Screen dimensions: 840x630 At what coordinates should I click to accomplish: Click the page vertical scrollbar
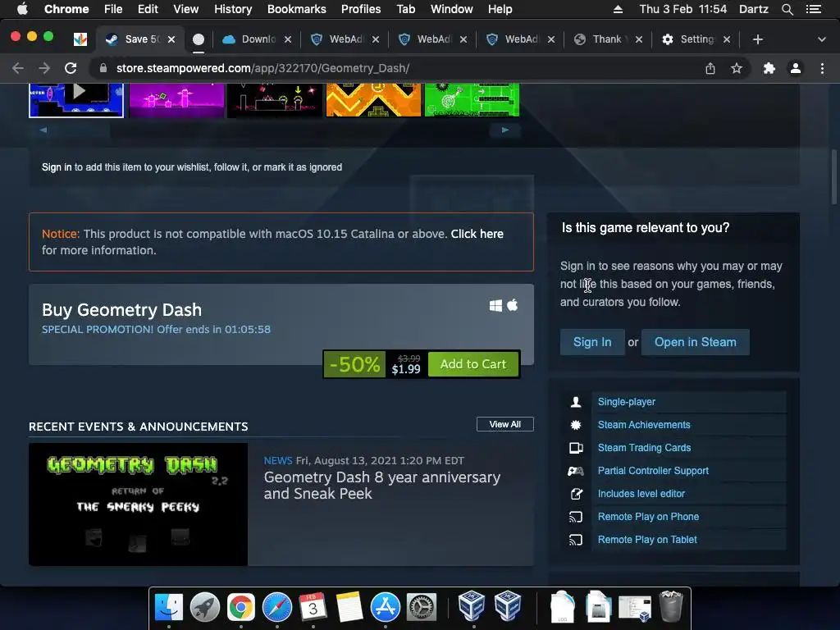click(833, 177)
